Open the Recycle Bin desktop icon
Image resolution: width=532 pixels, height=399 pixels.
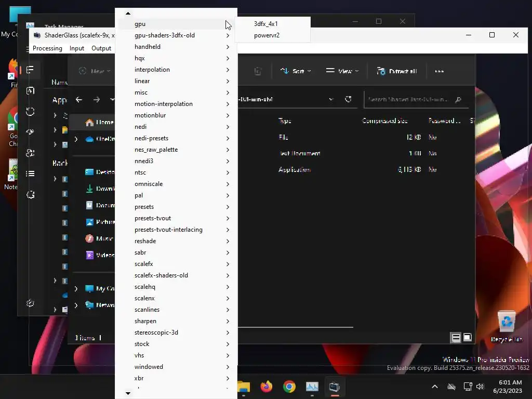point(507,326)
